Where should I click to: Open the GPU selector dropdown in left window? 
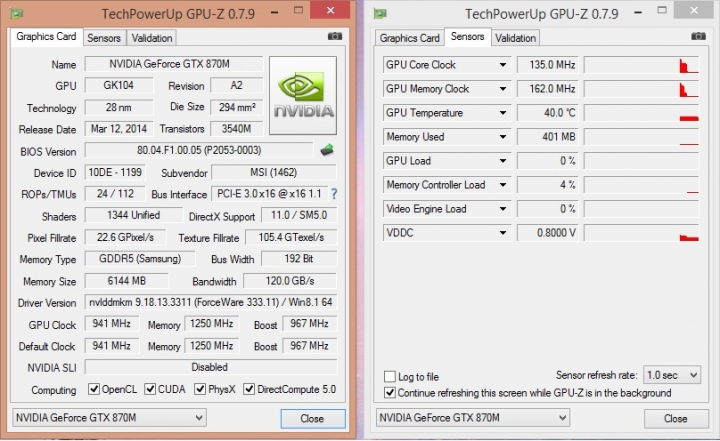coord(109,418)
